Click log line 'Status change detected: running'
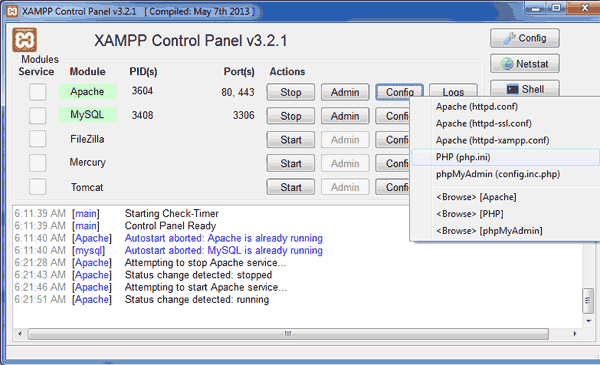Screen dimensions: 600x365 [x=197, y=299]
